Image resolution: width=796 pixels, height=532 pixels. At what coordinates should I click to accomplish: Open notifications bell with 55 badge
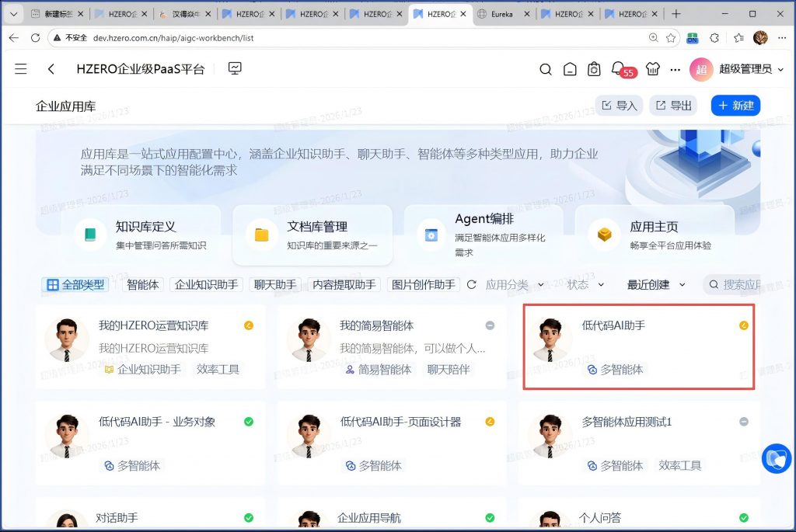click(x=618, y=68)
